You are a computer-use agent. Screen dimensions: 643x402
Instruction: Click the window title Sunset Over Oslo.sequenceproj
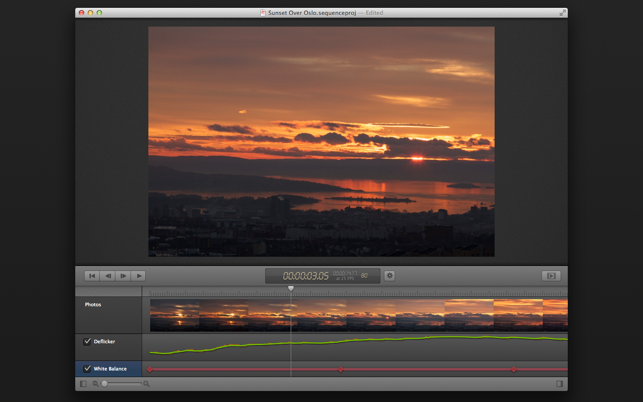(312, 13)
